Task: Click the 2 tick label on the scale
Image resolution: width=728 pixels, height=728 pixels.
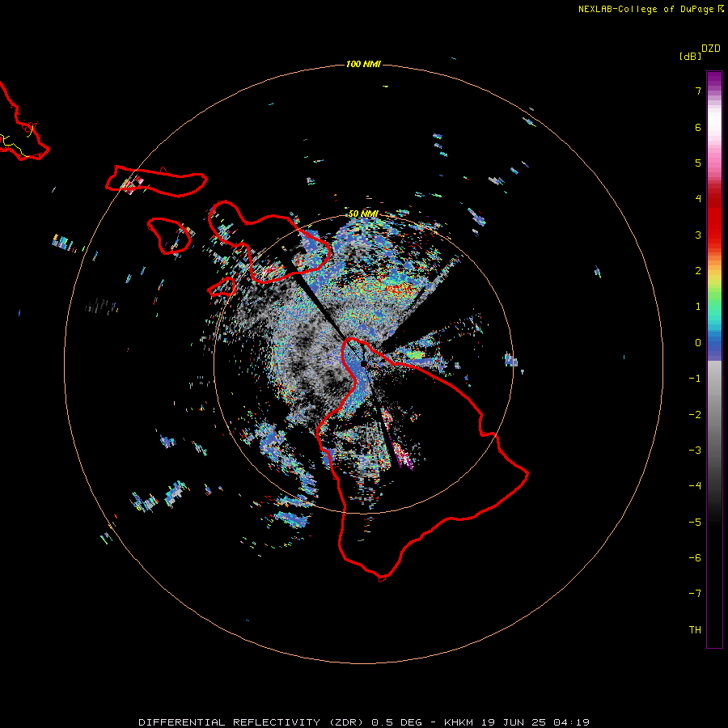Action: [698, 271]
